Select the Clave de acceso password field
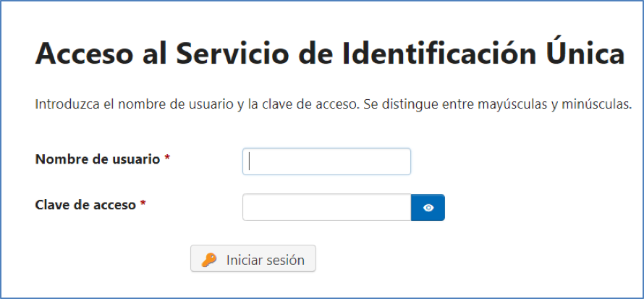644x299 pixels. (x=327, y=207)
